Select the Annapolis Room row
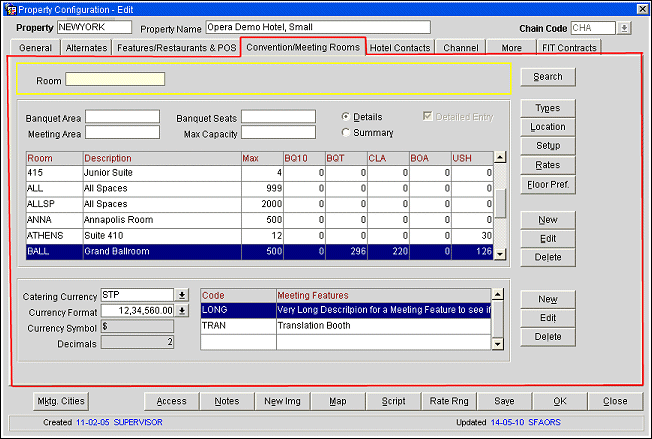The image size is (652, 439). (160, 219)
